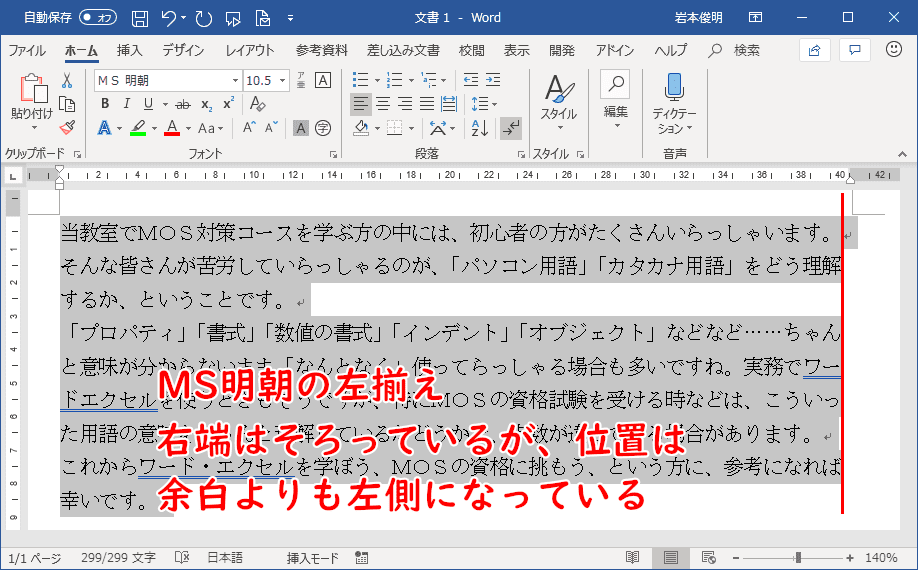
Task: Justify the paragraph text
Action: (427, 104)
